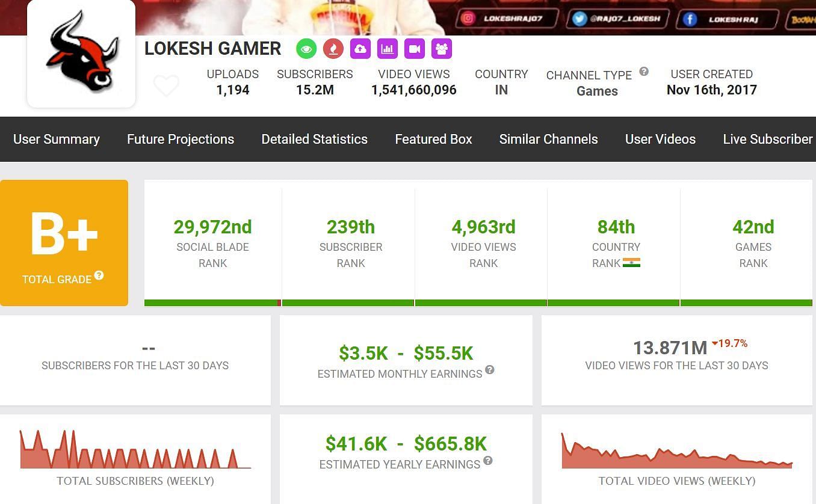Click the purple cloud upload icon
816x504 pixels.
360,49
